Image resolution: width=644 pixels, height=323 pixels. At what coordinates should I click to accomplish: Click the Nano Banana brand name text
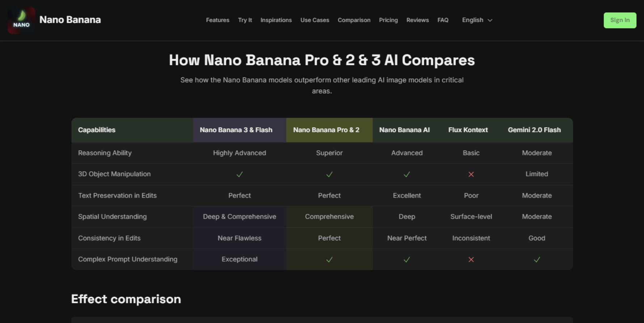tap(70, 20)
